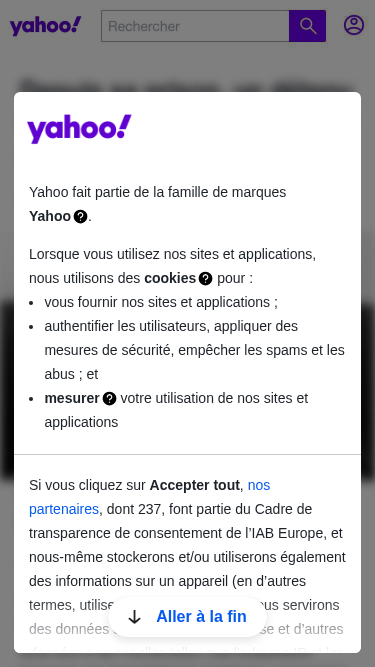Image resolution: width=375 pixels, height=667 pixels.
Task: Click the Yahoo logo in the header
Action: pos(45,26)
